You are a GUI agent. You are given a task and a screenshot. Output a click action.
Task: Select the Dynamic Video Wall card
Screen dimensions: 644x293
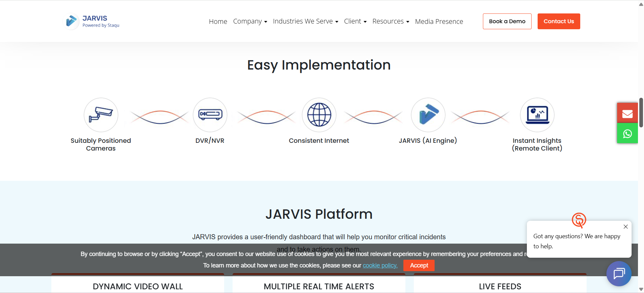tap(138, 283)
